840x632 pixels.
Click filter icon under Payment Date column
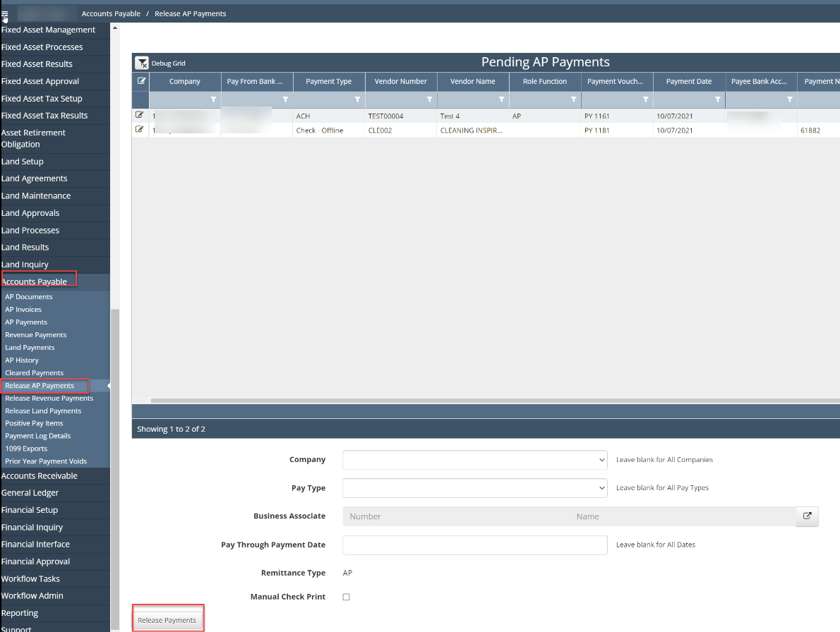tap(717, 100)
